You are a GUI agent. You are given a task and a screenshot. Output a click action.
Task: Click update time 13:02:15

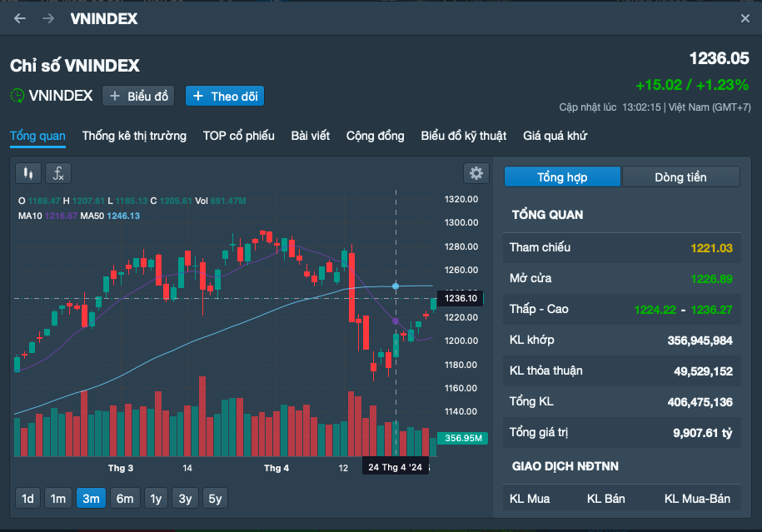pos(641,107)
